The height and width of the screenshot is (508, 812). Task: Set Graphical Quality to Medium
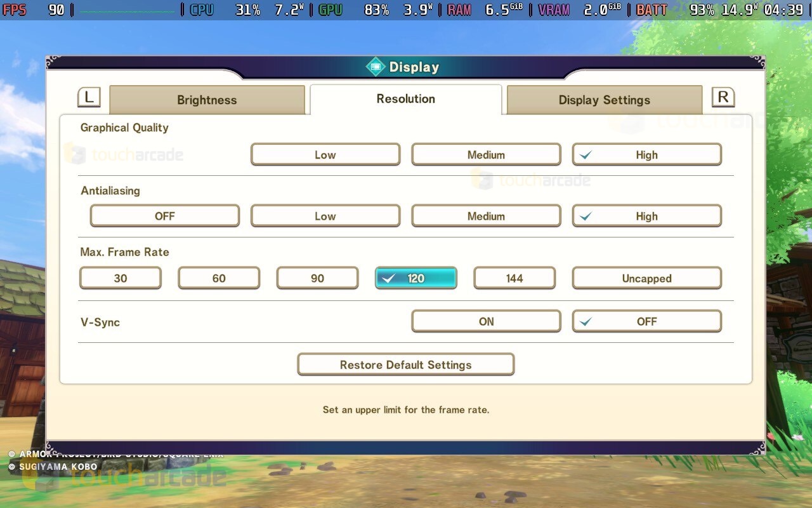click(486, 154)
